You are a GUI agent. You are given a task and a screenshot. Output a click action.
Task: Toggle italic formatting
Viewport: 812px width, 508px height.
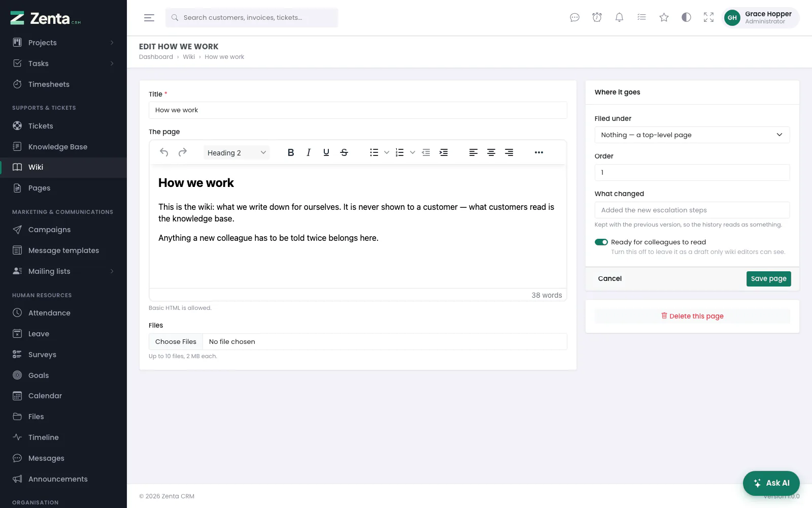pyautogui.click(x=309, y=152)
